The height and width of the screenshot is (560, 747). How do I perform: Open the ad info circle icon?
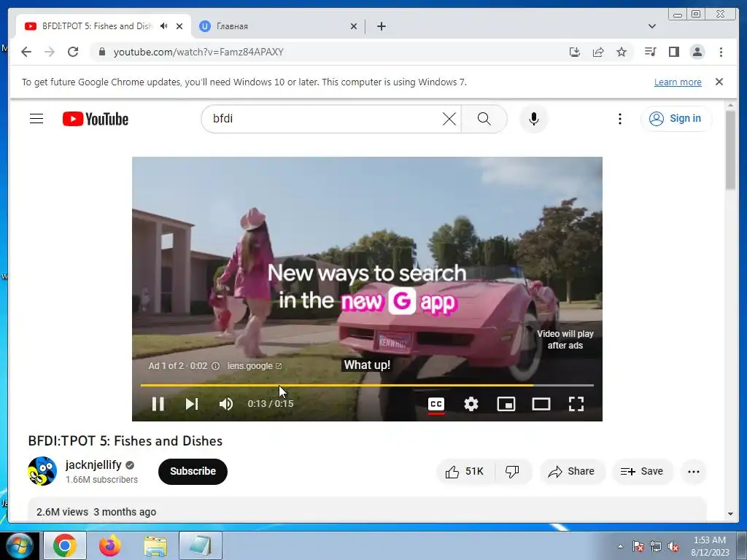[x=215, y=366]
